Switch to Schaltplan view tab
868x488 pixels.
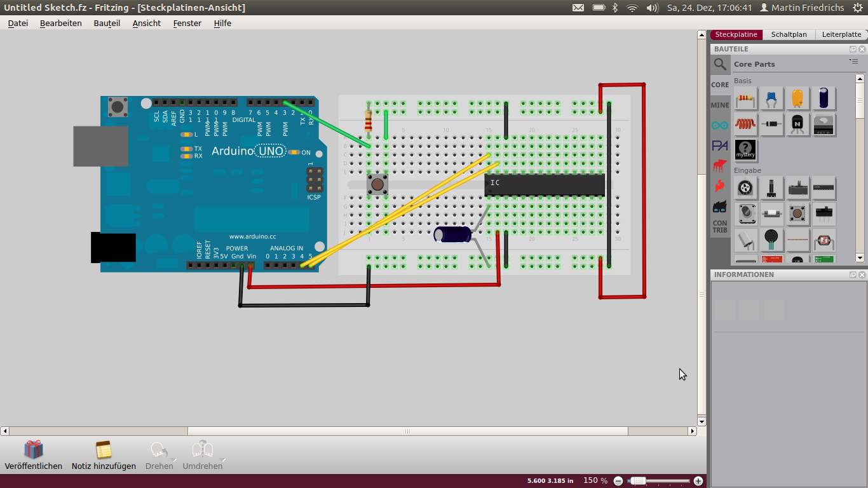(789, 34)
